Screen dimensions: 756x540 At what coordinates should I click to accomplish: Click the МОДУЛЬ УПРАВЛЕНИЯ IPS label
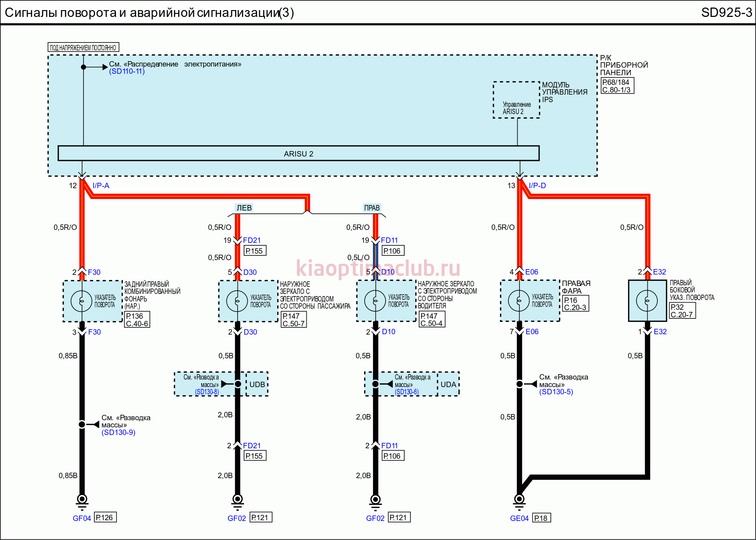pyautogui.click(x=564, y=92)
